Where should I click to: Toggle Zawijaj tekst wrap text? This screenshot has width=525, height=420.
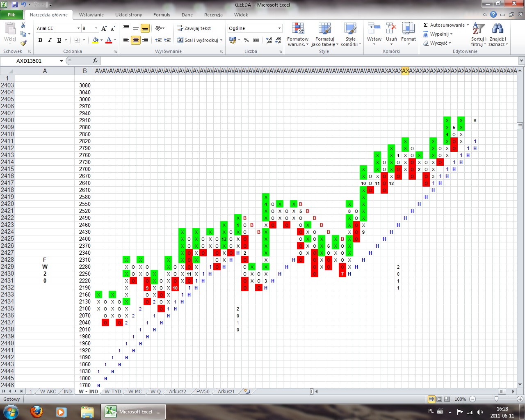(194, 28)
